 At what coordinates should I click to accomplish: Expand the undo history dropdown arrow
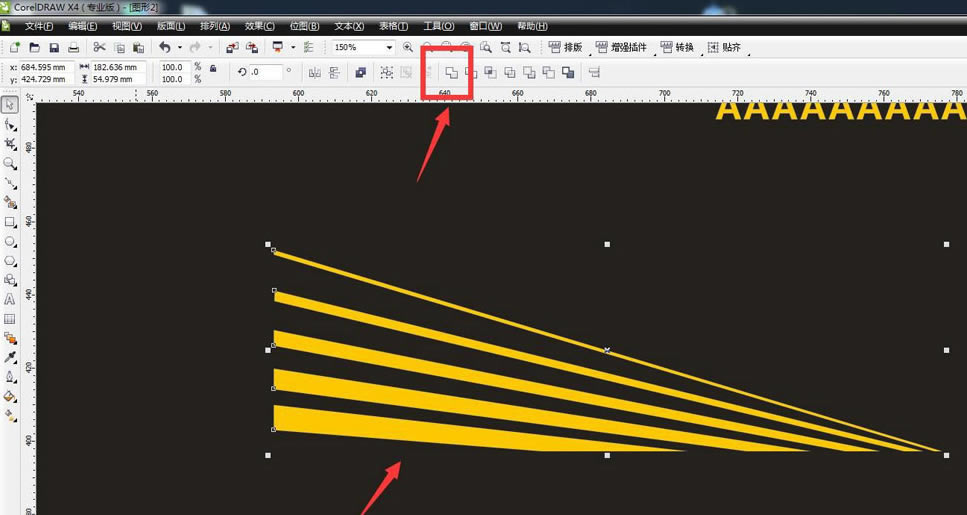pos(179,47)
